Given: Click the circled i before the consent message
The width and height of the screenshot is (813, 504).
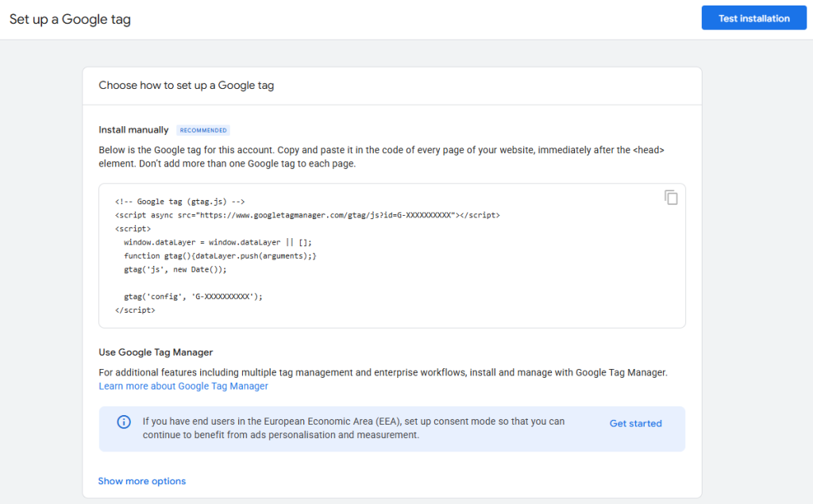Looking at the screenshot, I should point(123,421).
